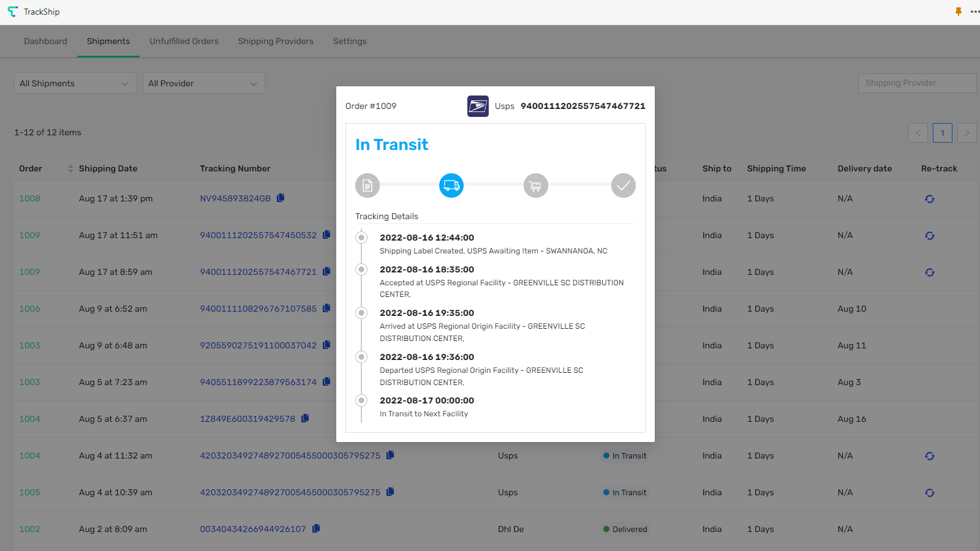Click the Shipping Provider search field
Viewport: 980px width, 551px height.
point(916,83)
